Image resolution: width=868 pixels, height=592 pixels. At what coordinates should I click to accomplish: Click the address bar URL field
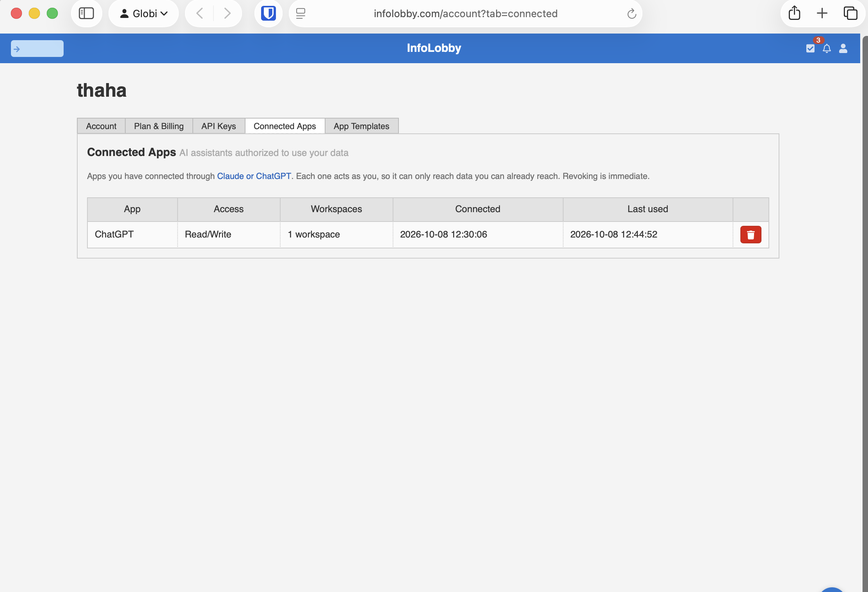pyautogui.click(x=466, y=14)
